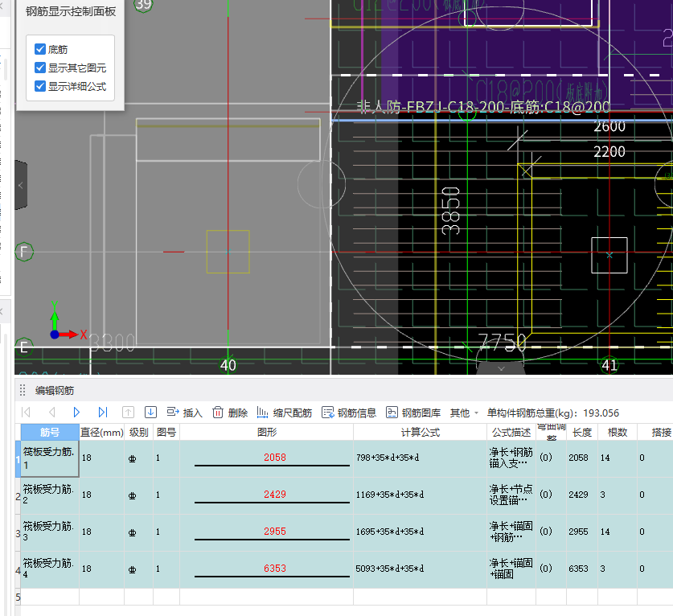673x616 pixels.
Task: Select the 长度 column header
Action: tap(582, 432)
